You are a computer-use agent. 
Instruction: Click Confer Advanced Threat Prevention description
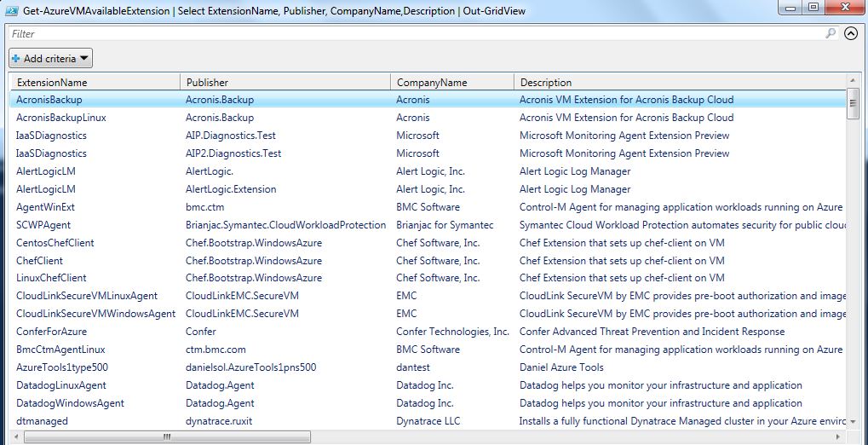click(652, 332)
